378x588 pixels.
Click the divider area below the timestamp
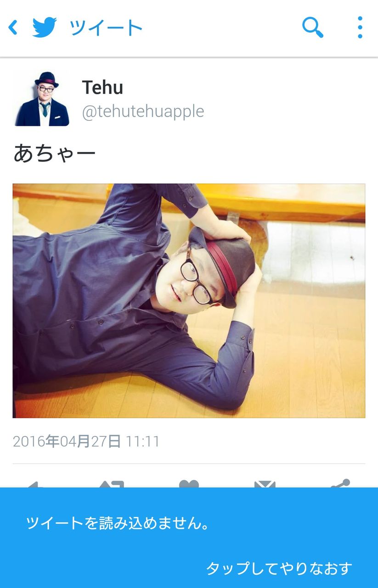point(189,464)
